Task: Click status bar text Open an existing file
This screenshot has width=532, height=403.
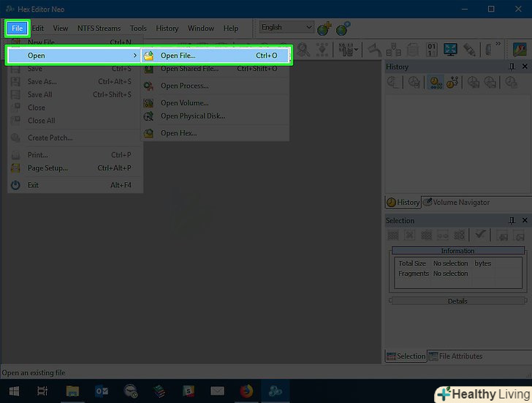Action: (34, 373)
